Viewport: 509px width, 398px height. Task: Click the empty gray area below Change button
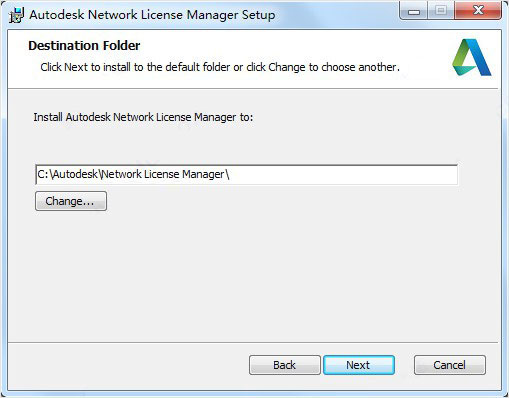click(233, 273)
